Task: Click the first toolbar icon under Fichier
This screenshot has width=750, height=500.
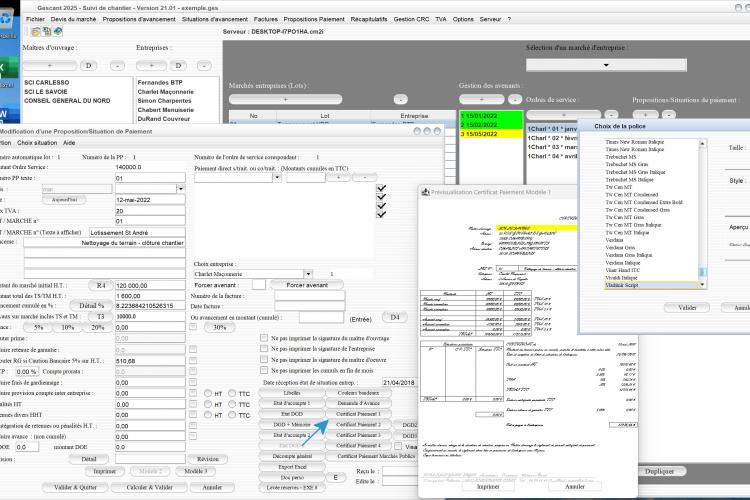Action: pos(36,32)
